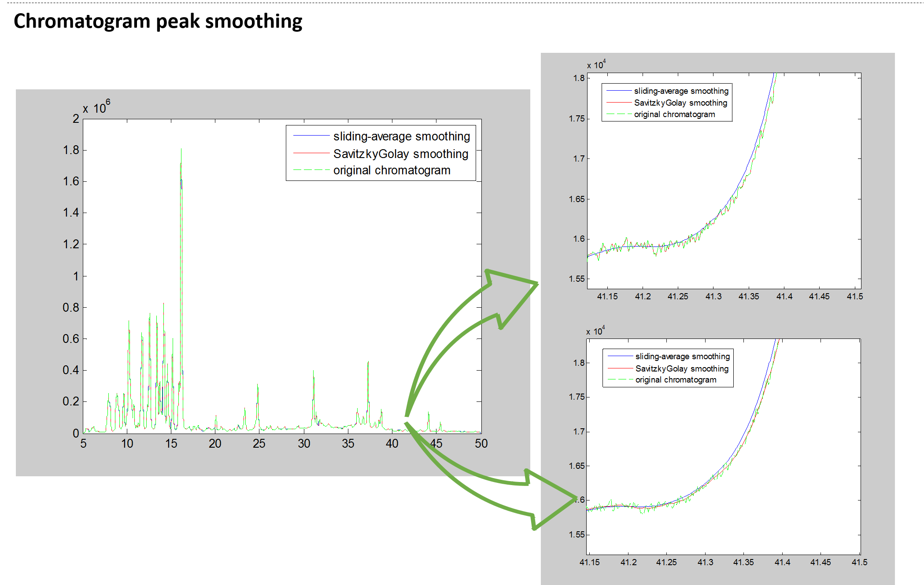Click 'sliding-average smoothing' in bottom-right plot legend
924x585 pixels.
pos(682,357)
